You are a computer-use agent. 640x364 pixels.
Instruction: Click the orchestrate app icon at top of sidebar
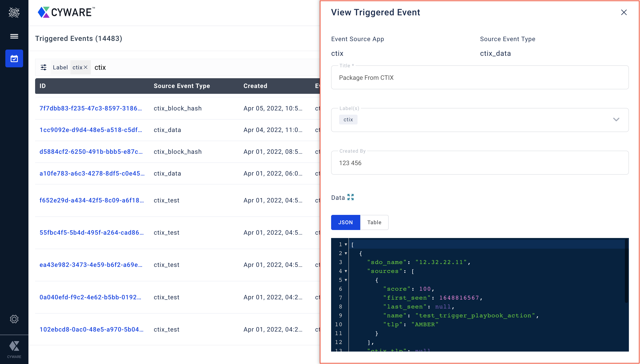point(14,12)
